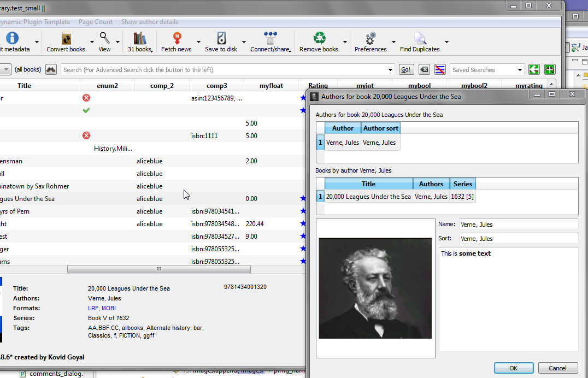588x378 pixels.
Task: Click the 'asin:123456789, ...' cell
Action: [217, 98]
